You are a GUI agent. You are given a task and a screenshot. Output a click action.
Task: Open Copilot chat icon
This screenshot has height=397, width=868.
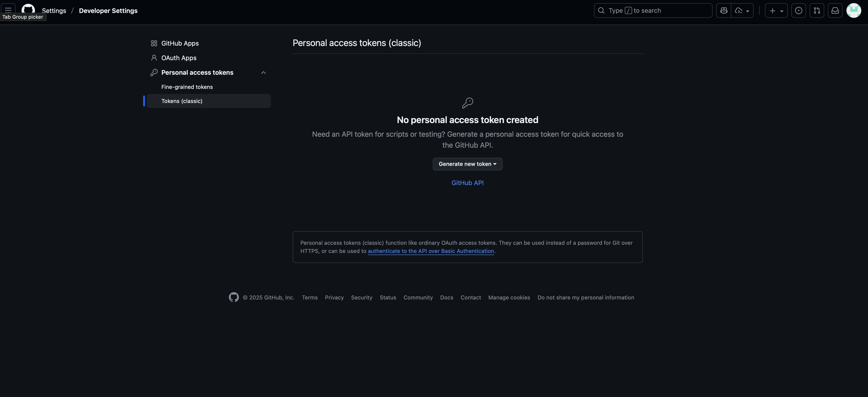(x=723, y=10)
